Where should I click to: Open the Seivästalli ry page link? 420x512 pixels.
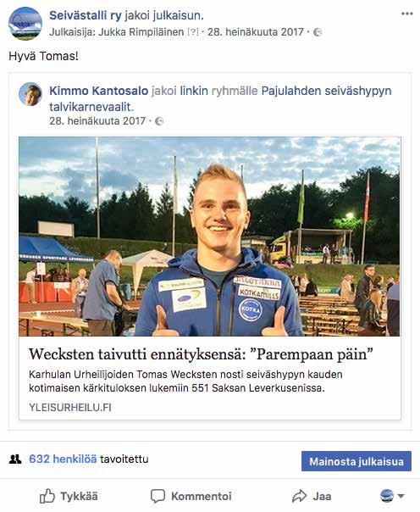(86, 15)
